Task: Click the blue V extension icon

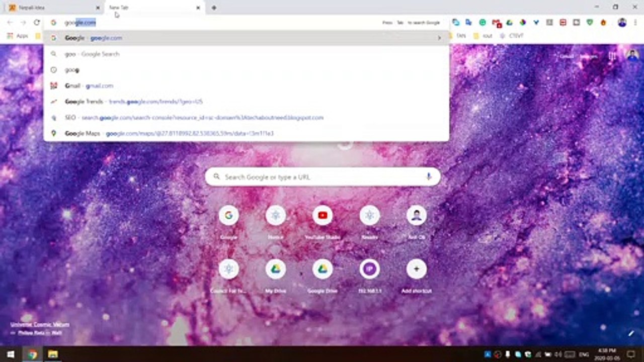Action: click(x=536, y=23)
